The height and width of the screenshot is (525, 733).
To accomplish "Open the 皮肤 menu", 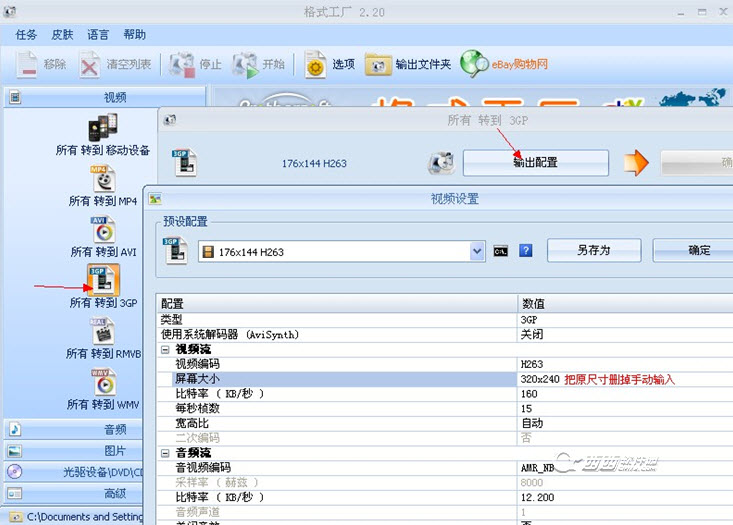I will point(62,35).
